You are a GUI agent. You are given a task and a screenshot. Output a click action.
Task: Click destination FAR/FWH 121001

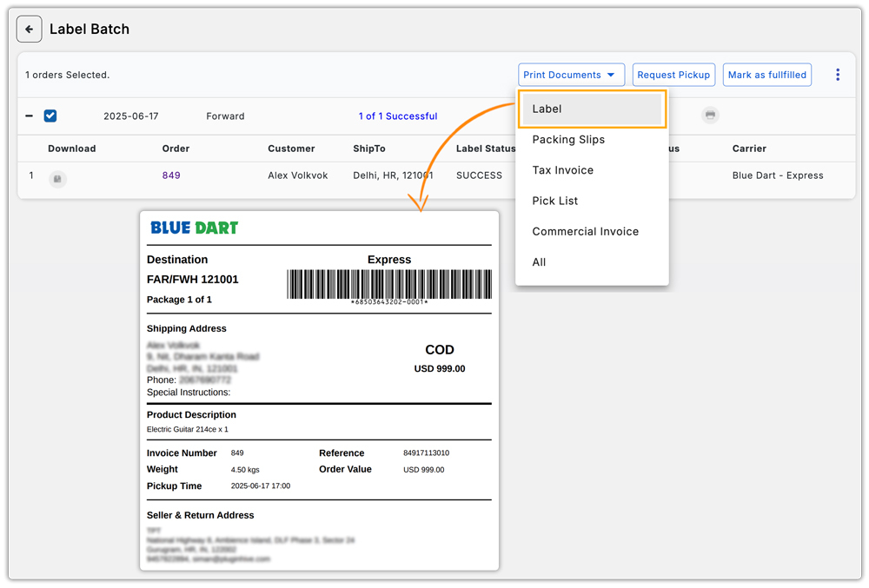tap(192, 280)
